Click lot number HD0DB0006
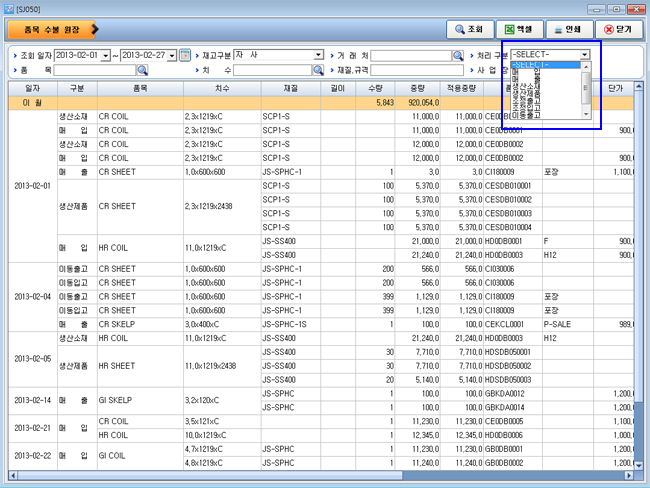The image size is (650, 488). click(x=504, y=435)
